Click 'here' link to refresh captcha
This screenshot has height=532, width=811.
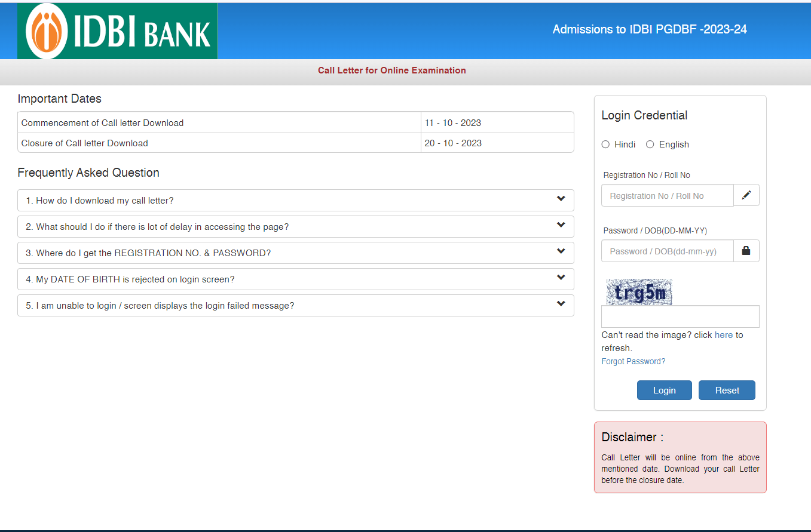click(723, 335)
